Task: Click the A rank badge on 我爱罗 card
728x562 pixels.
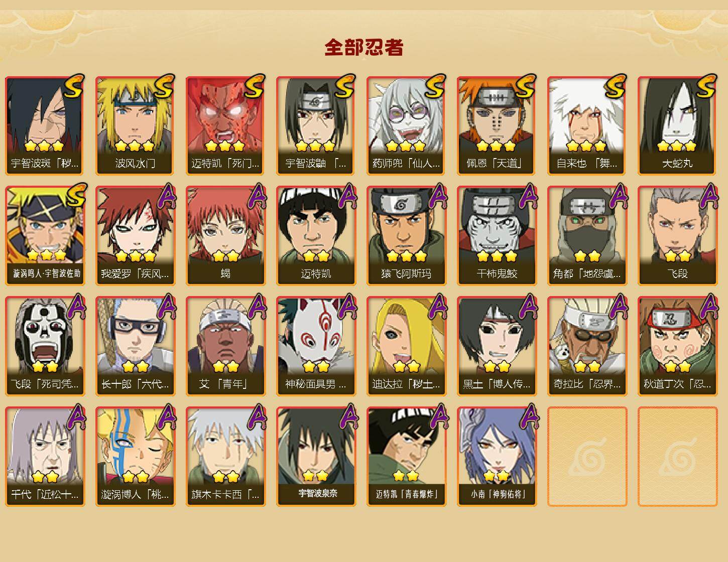Action: pyautogui.click(x=167, y=196)
